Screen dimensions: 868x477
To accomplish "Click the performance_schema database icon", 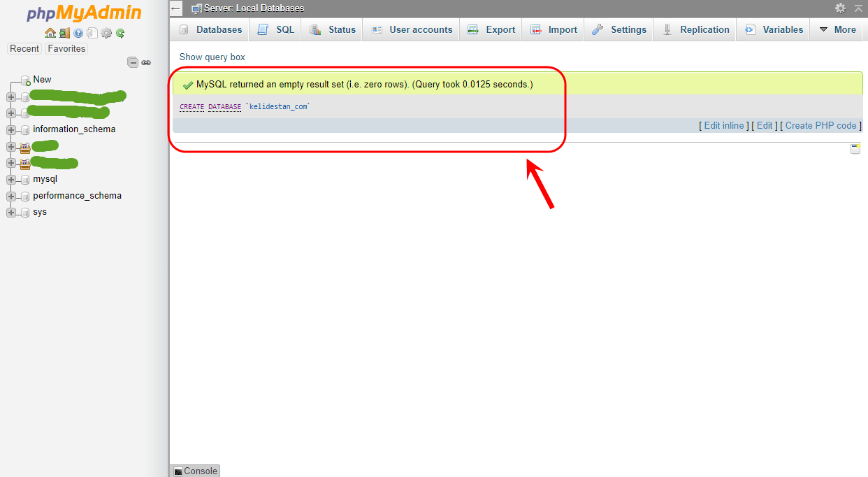I will pyautogui.click(x=26, y=197).
